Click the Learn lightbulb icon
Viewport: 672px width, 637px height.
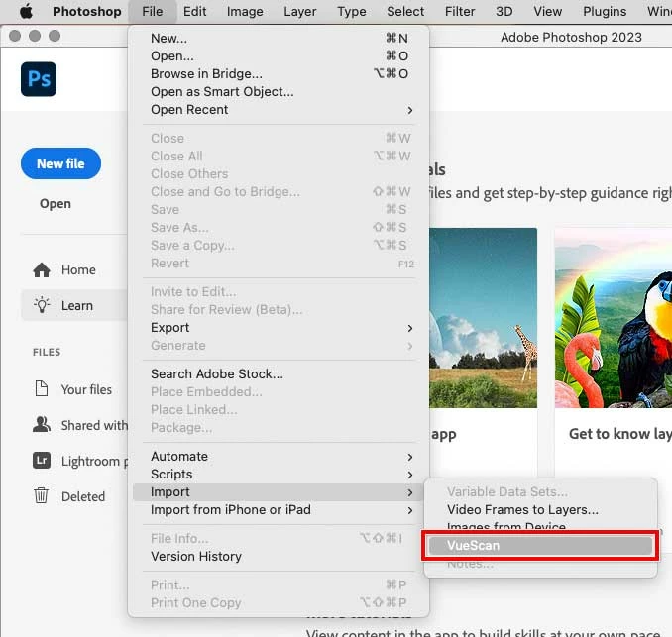point(42,305)
